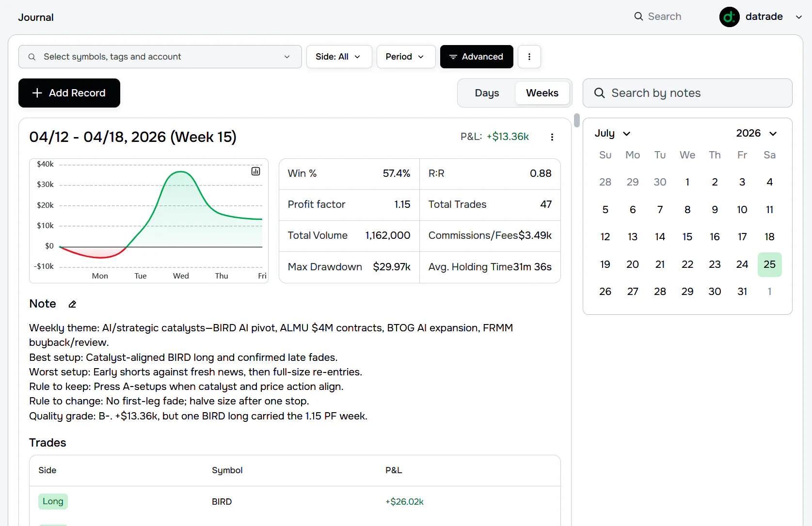Click the Commissions/Fees $3.49k value

tap(535, 235)
